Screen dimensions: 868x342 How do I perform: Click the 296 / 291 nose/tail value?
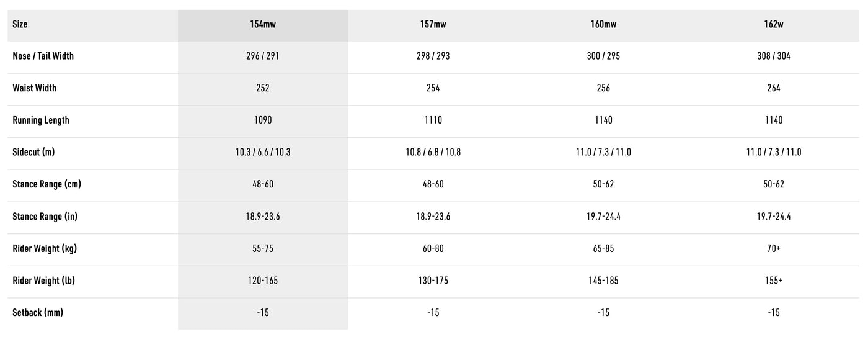coord(263,56)
